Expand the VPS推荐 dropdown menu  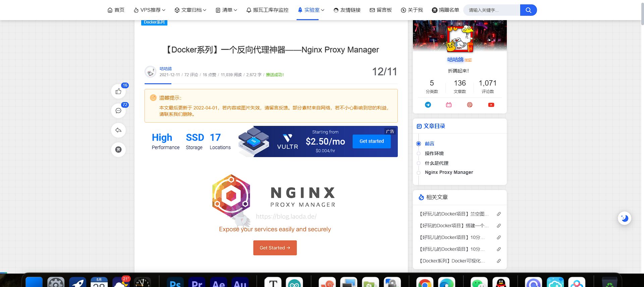(x=150, y=10)
